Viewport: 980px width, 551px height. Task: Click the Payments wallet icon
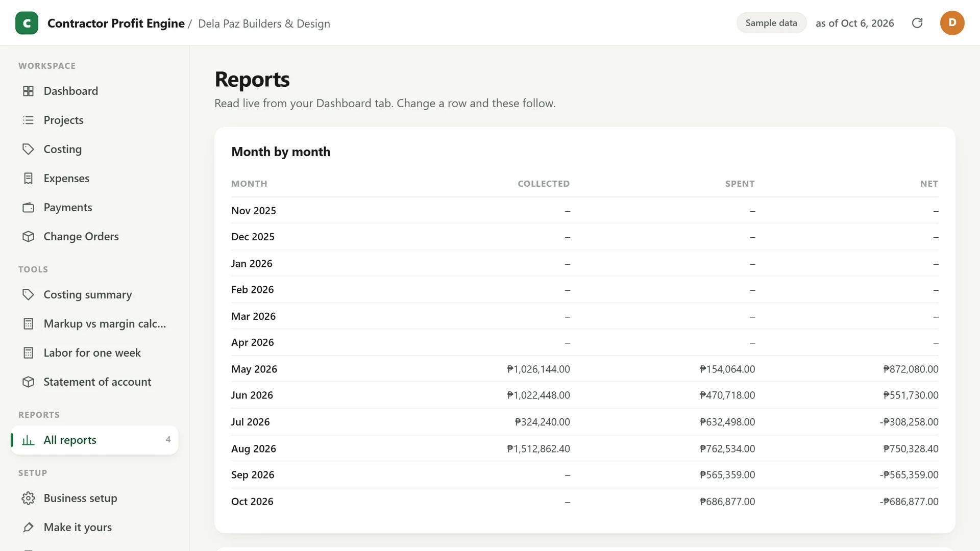point(29,207)
